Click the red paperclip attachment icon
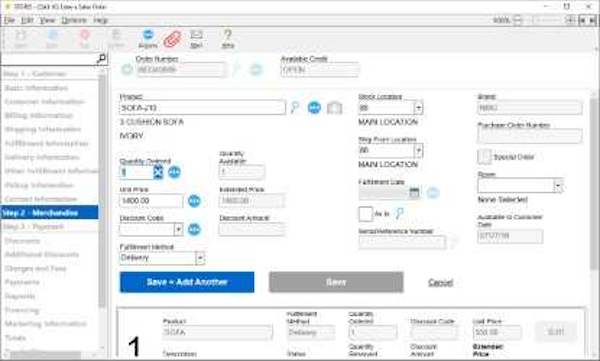The width and height of the screenshot is (600, 361). 172,39
